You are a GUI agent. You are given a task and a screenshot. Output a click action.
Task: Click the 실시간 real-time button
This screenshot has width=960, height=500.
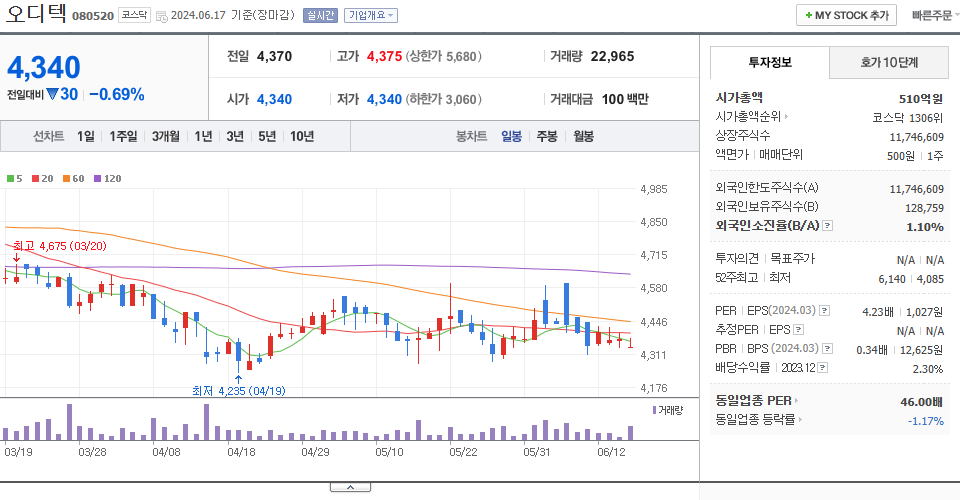320,15
